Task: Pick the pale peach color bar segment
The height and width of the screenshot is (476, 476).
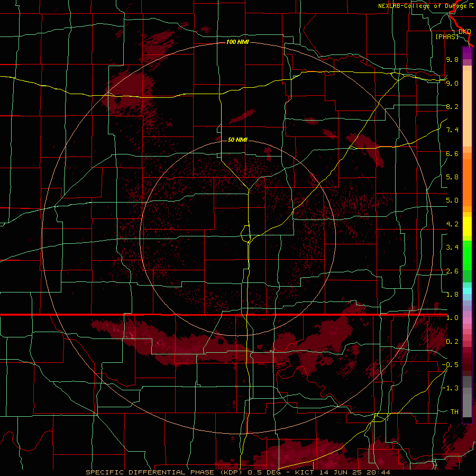Action: (x=467, y=108)
